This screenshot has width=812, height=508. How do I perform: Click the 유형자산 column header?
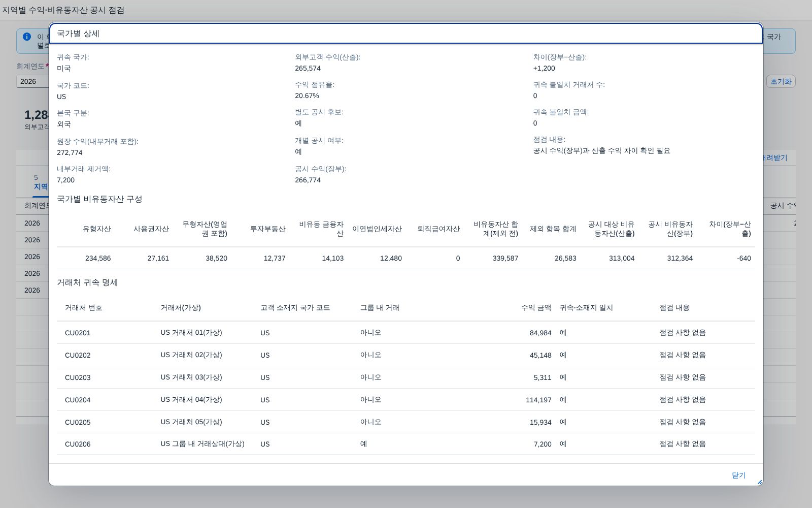click(96, 229)
